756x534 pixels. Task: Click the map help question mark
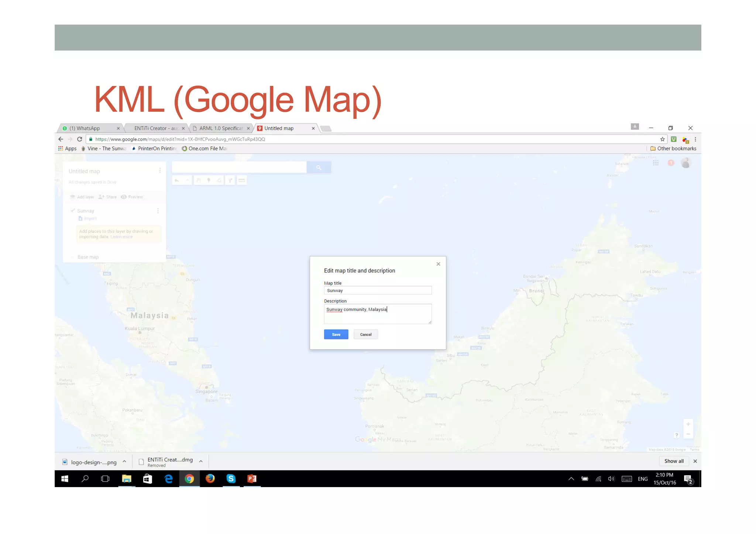pyautogui.click(x=677, y=435)
